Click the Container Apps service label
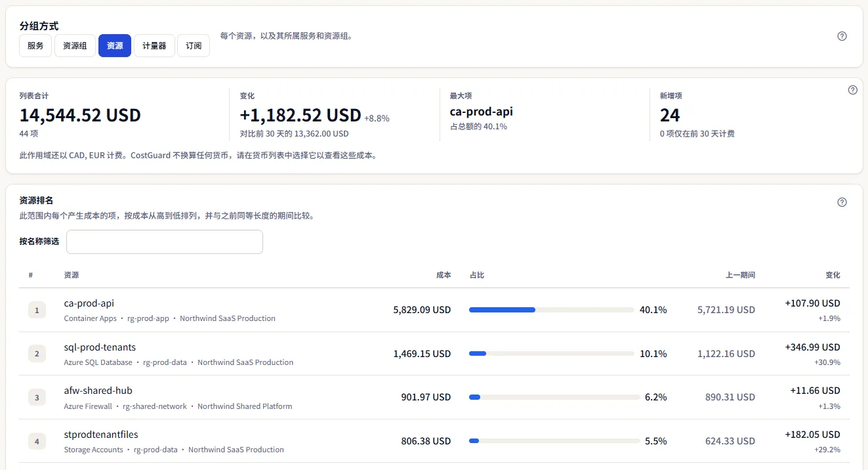 click(90, 318)
